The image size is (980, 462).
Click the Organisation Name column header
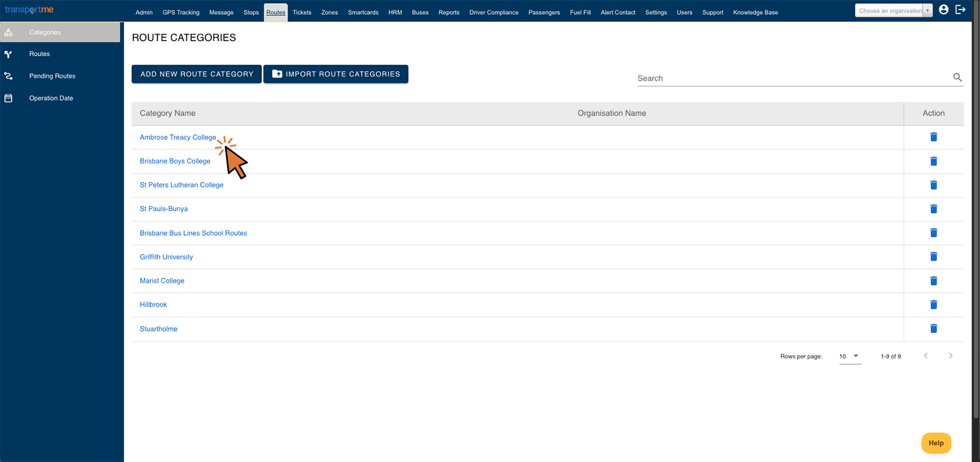click(x=612, y=113)
